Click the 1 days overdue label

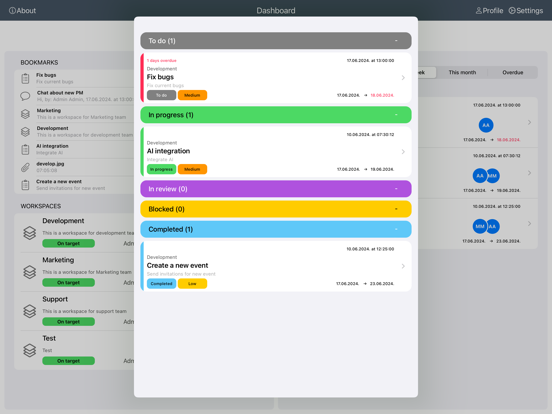(x=162, y=61)
